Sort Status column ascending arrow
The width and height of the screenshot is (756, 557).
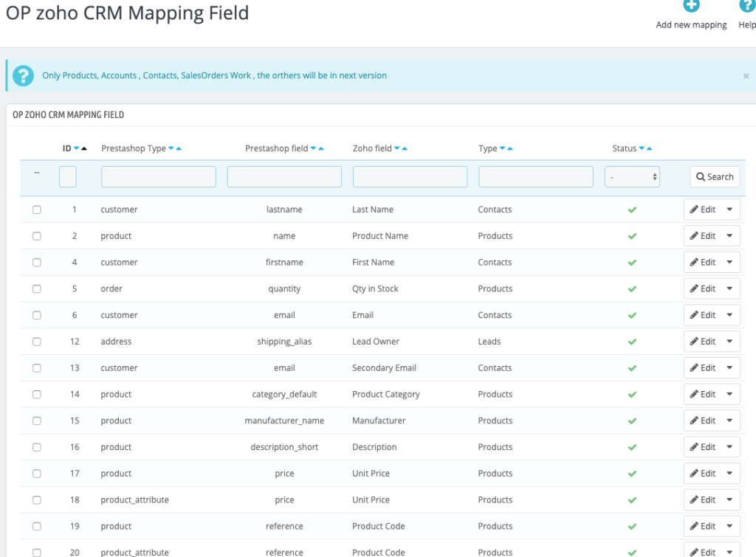[650, 148]
